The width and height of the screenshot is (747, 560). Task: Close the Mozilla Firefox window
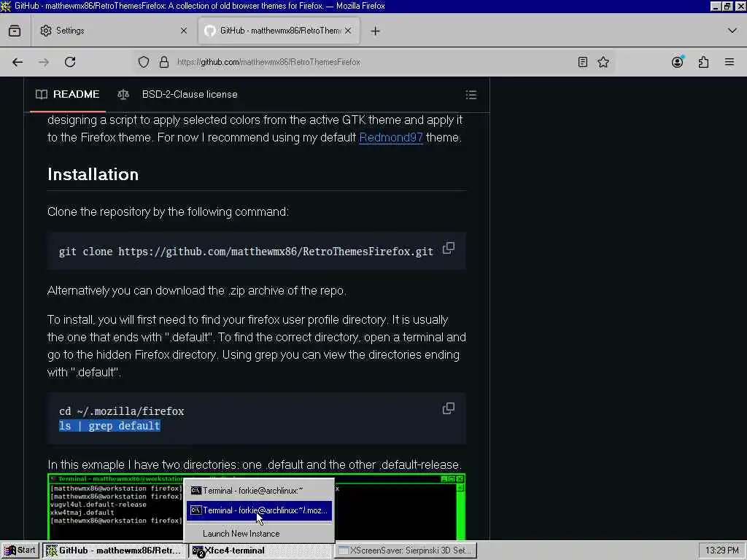click(740, 6)
